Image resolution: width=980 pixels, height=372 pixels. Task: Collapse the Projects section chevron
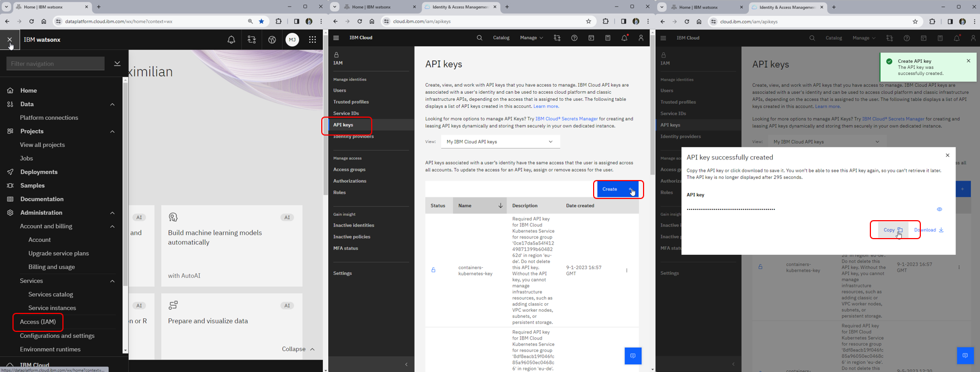(x=112, y=131)
